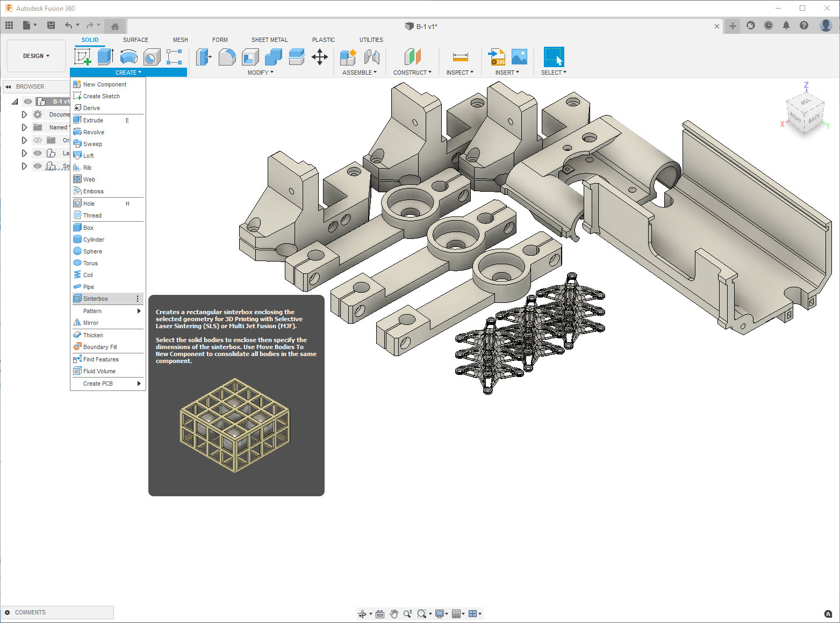
Task: Open Sinterbox more options three dots
Action: pyautogui.click(x=138, y=299)
